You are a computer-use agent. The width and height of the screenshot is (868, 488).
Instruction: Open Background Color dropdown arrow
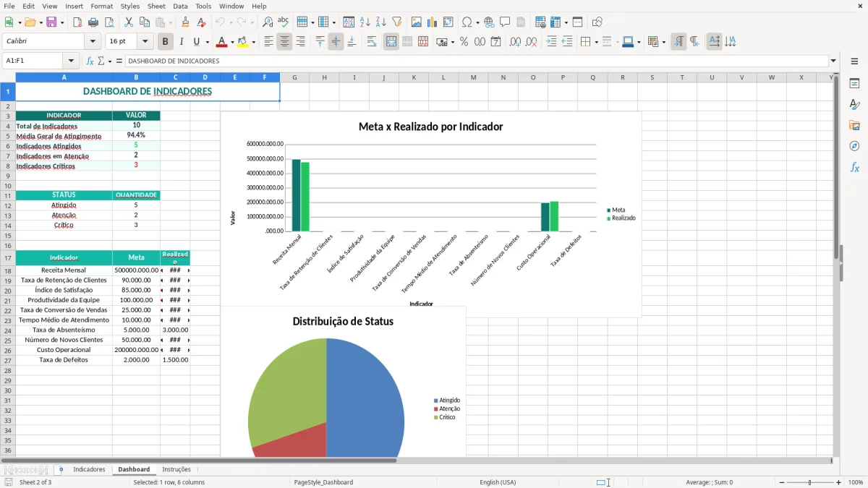click(x=253, y=42)
